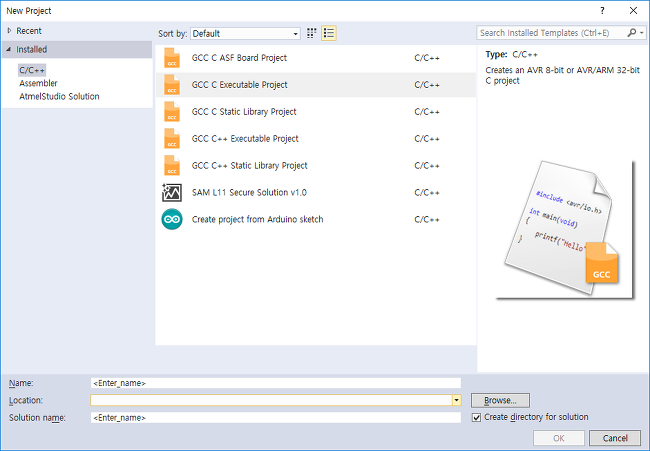Click the Cancel button
This screenshot has height=451, width=650.
[615, 438]
